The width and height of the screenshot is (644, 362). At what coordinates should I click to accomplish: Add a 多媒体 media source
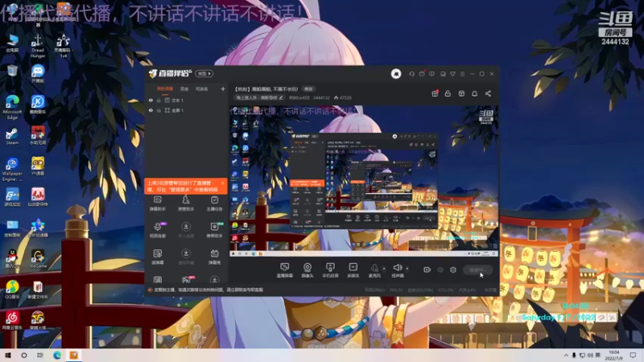pyautogui.click(x=353, y=270)
